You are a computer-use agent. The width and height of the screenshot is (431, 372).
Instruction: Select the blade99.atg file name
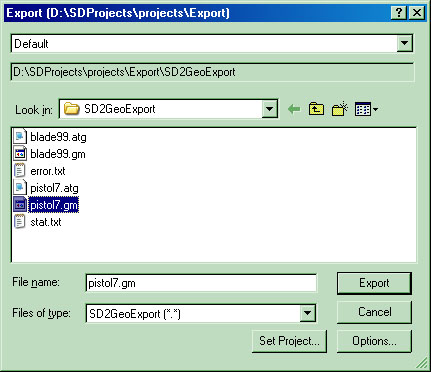tap(58, 137)
